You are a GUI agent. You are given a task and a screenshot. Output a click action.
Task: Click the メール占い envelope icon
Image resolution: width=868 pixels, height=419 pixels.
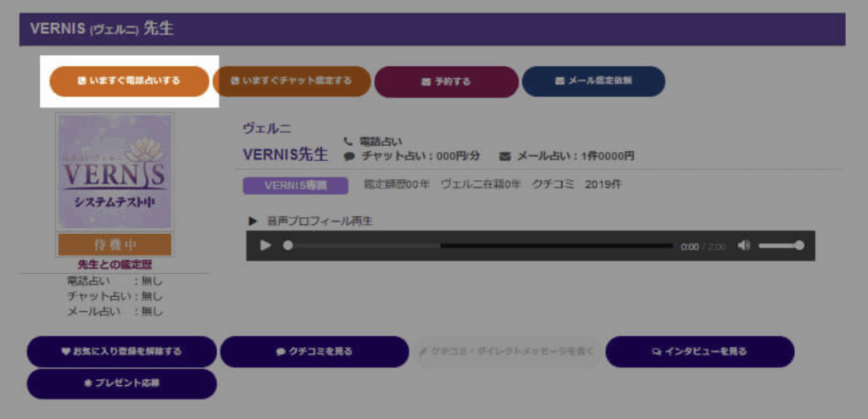click(x=505, y=156)
